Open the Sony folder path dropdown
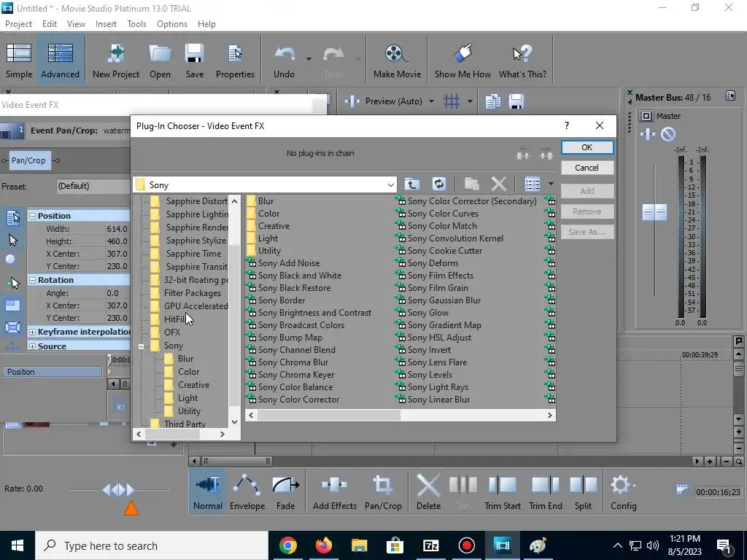747x560 pixels. (x=391, y=184)
